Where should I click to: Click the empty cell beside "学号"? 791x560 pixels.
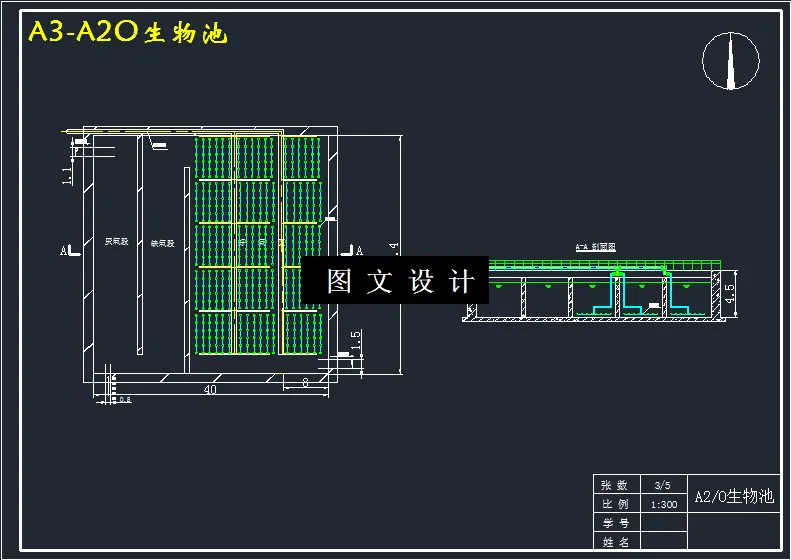pos(663,522)
